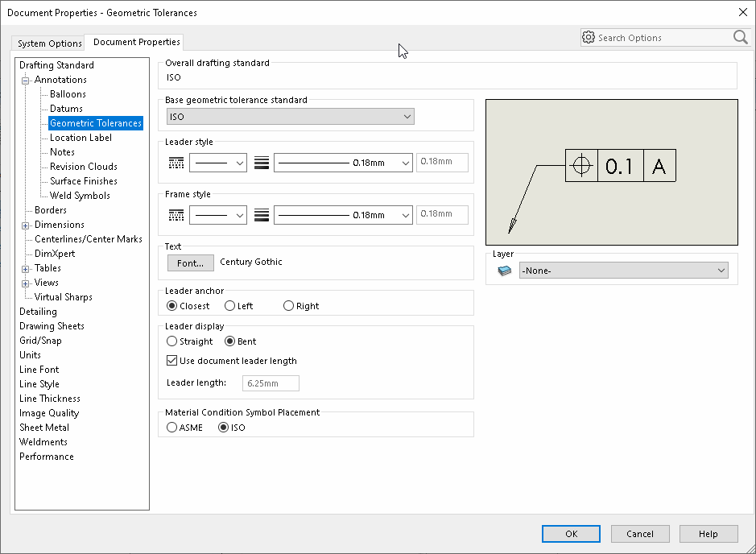Select Geometric Tolerances tree item
This screenshot has width=756, height=554.
[96, 123]
